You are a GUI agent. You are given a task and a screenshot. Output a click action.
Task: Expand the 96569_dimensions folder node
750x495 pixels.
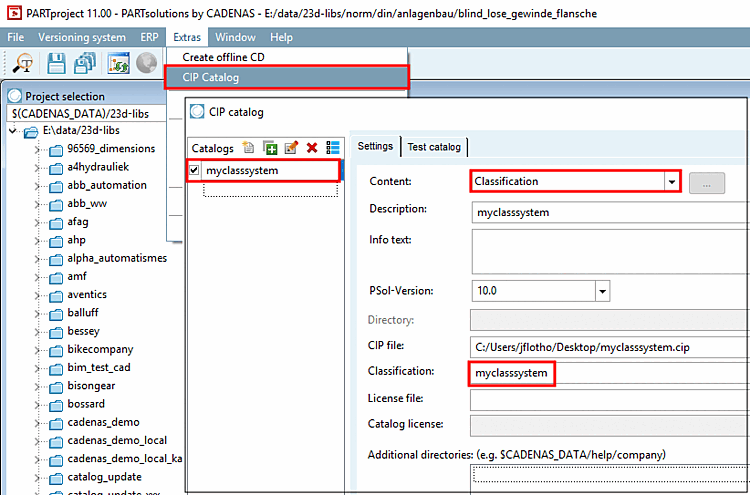37,150
